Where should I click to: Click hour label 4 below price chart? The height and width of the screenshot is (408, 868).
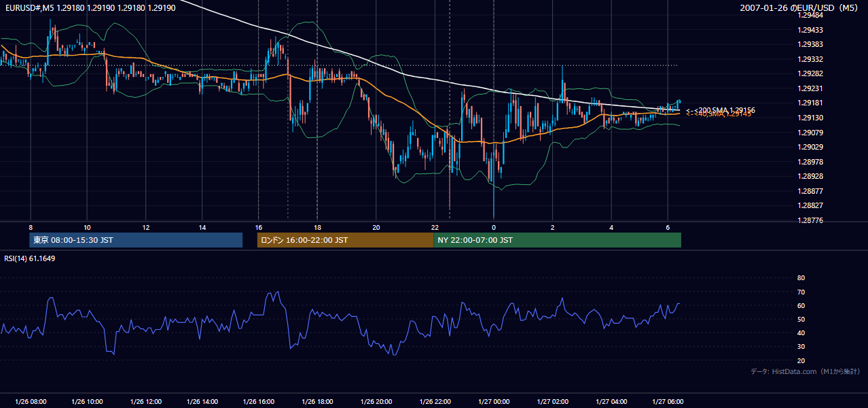[x=611, y=227]
